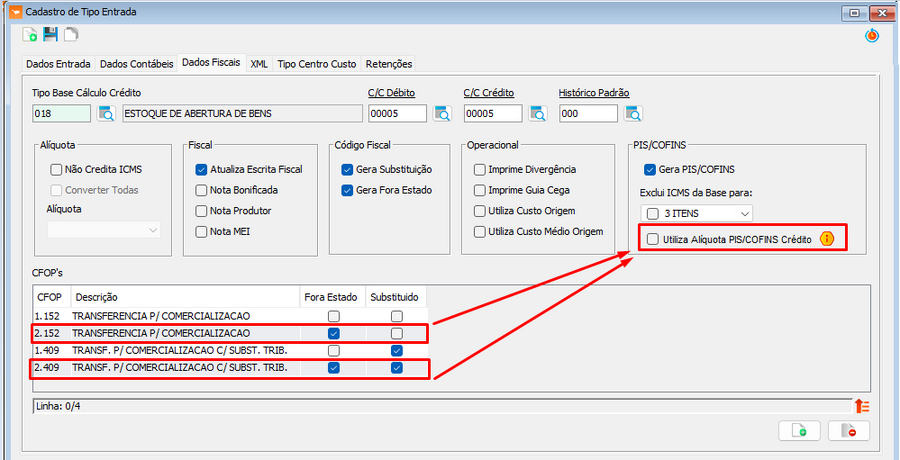Click the save floppy disk icon
The image size is (900, 460).
coord(50,35)
